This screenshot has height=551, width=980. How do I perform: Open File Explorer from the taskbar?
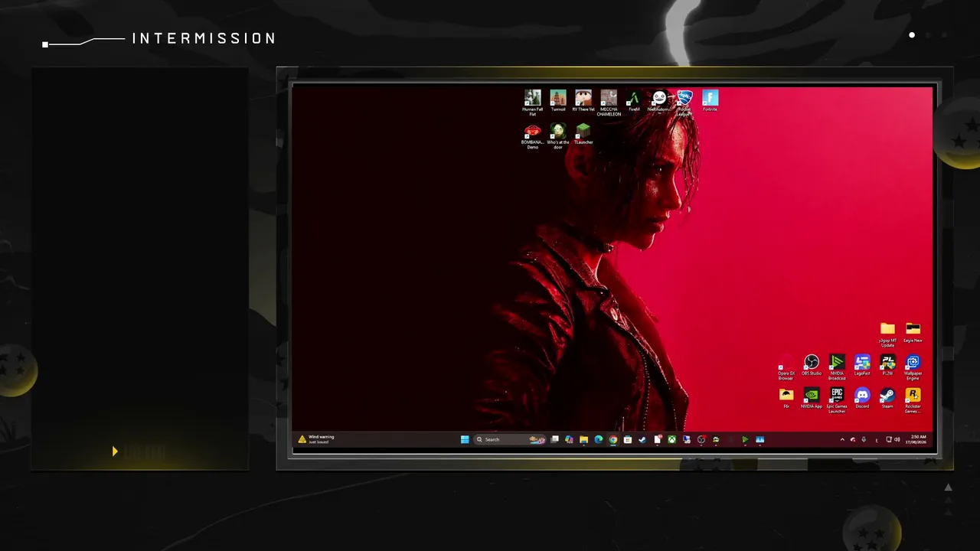pyautogui.click(x=583, y=439)
